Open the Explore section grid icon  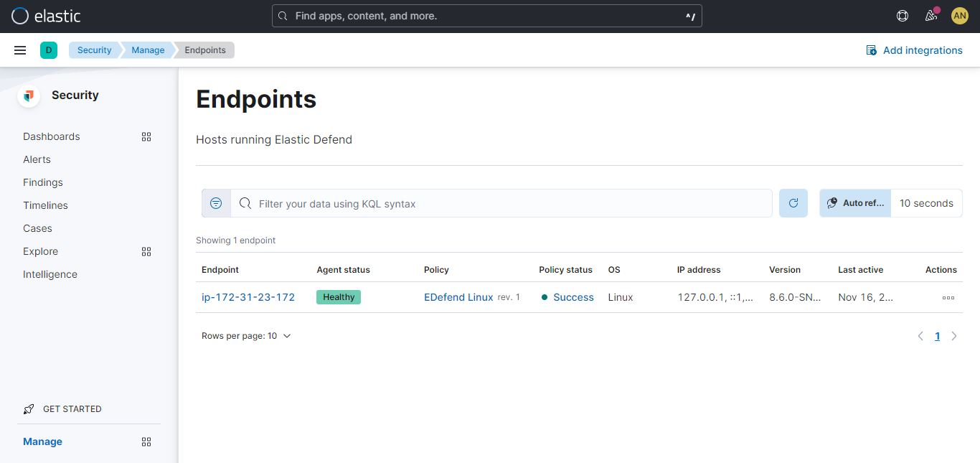pyautogui.click(x=146, y=251)
